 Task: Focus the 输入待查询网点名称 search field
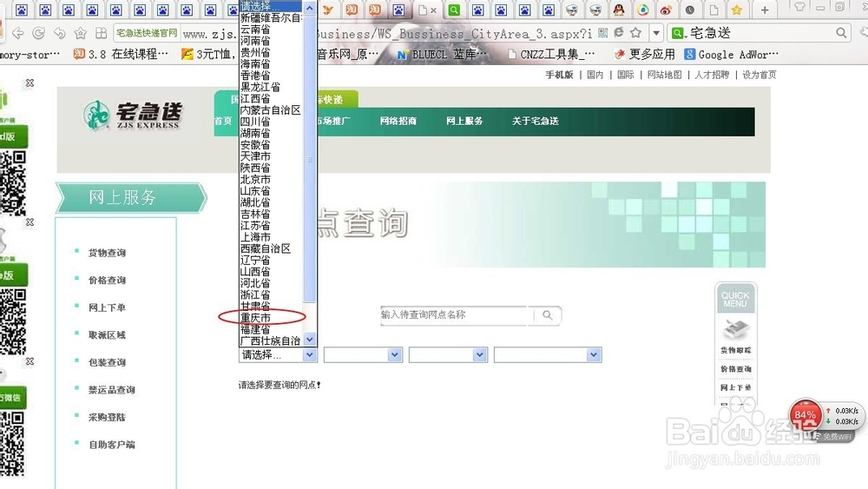click(454, 314)
